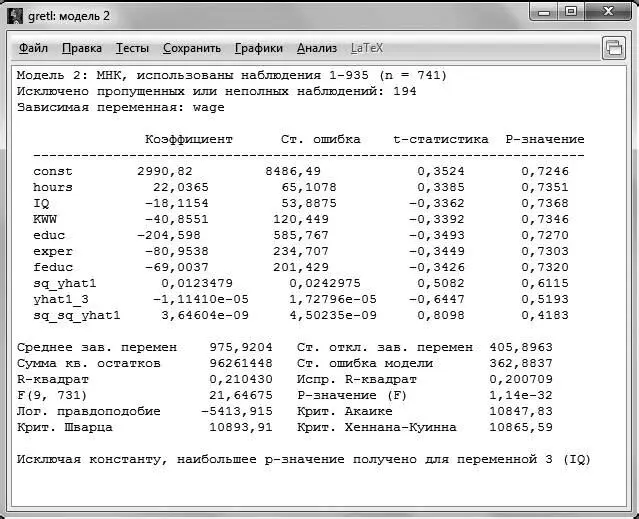Close the модель 2 window
Image resolution: width=639 pixels, height=519 pixels.
(608, 12)
